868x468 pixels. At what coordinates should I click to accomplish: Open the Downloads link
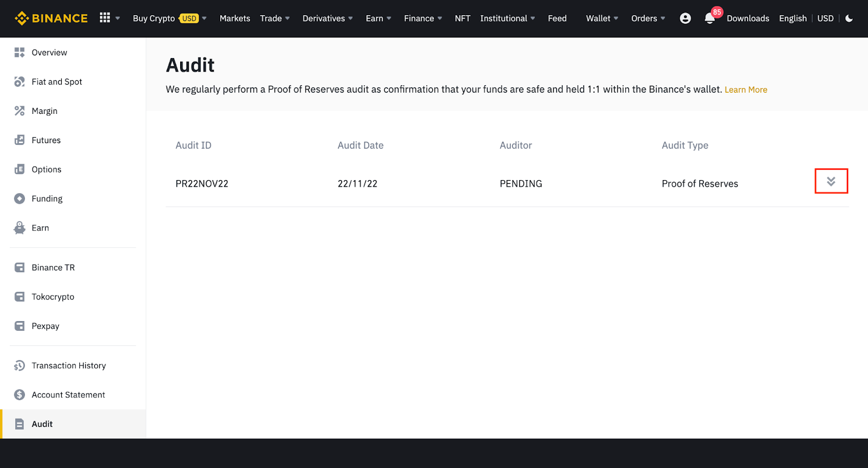[748, 18]
